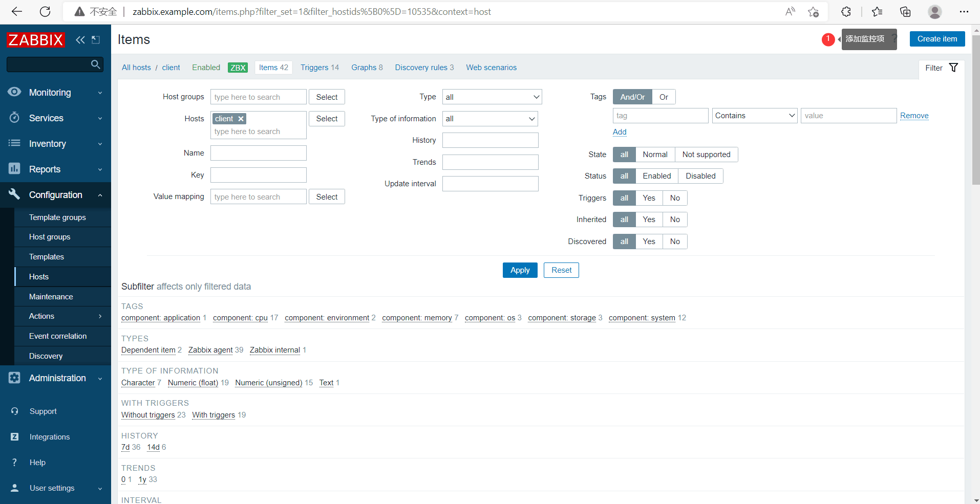This screenshot has width=980, height=504.
Task: Add page to browser favorites
Action: pyautogui.click(x=813, y=12)
